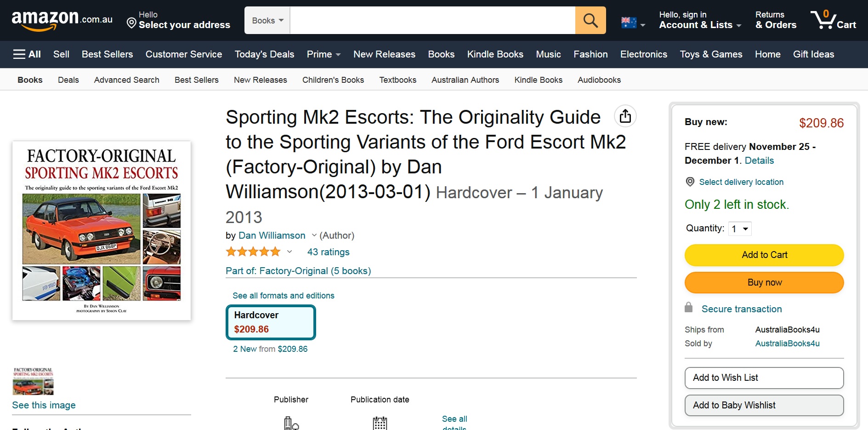Image resolution: width=868 pixels, height=430 pixels.
Task: Click the five-star rating icons
Action: [253, 252]
